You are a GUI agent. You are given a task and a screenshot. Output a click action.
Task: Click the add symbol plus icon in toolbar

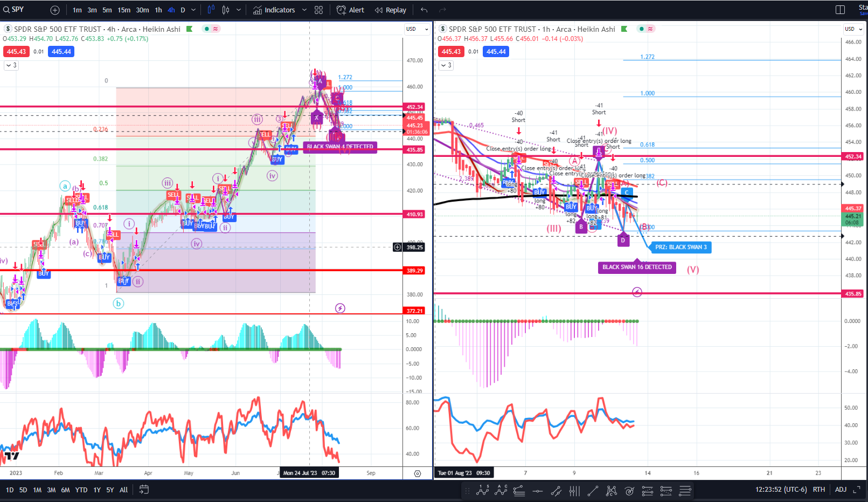pyautogui.click(x=55, y=10)
